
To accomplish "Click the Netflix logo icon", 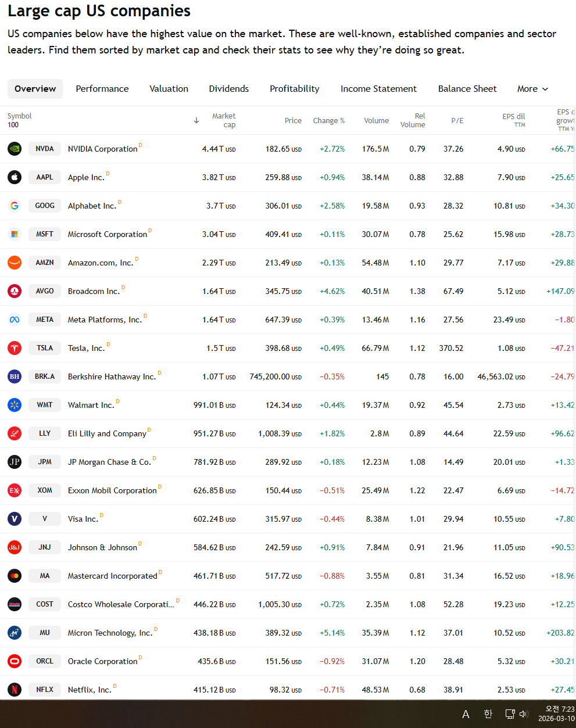I will (x=15, y=690).
